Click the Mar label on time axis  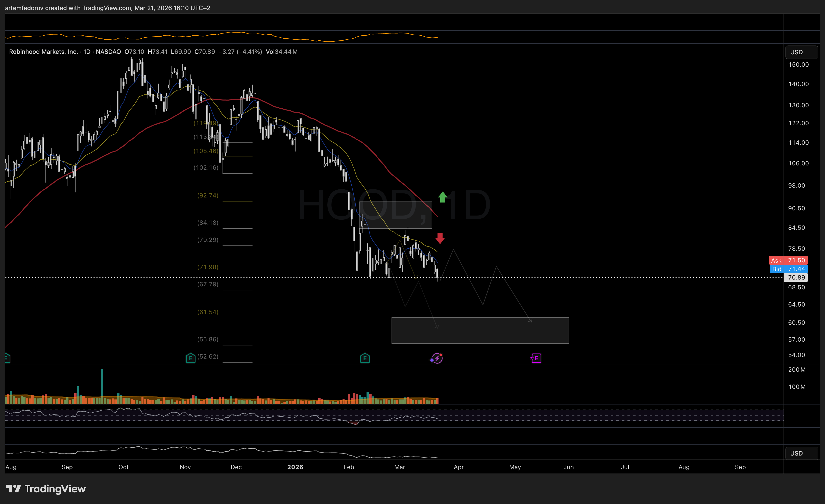point(400,467)
